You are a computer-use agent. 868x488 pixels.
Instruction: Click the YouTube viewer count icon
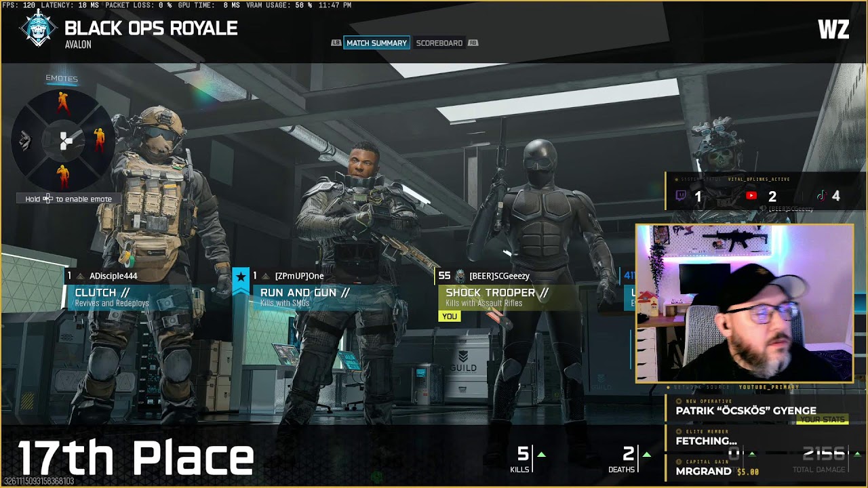[751, 196]
